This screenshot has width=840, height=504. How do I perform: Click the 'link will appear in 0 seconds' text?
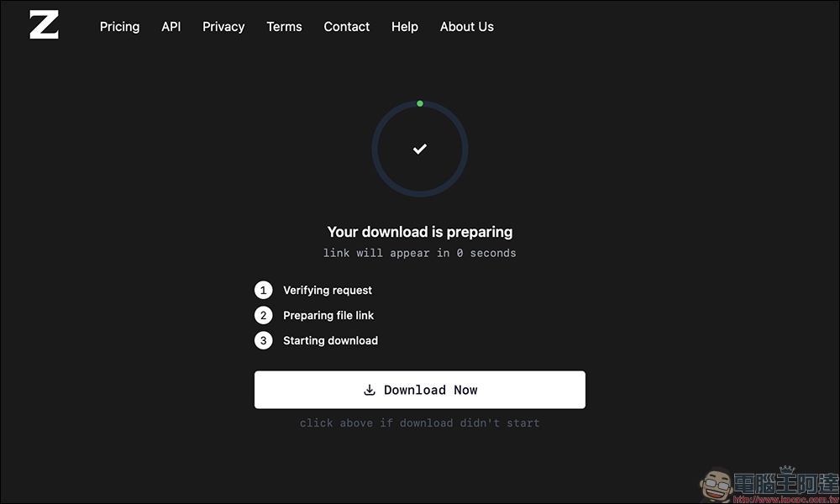pos(420,253)
